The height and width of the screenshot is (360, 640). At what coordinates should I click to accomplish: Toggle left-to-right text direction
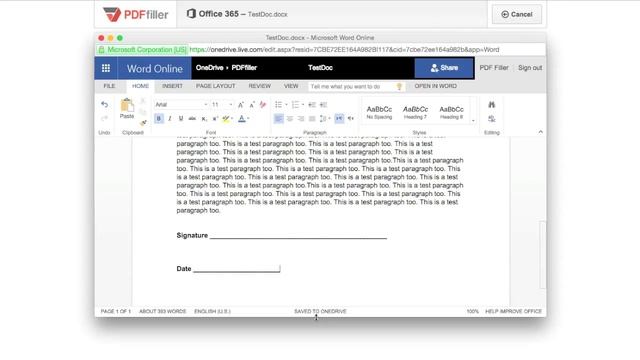click(x=339, y=119)
